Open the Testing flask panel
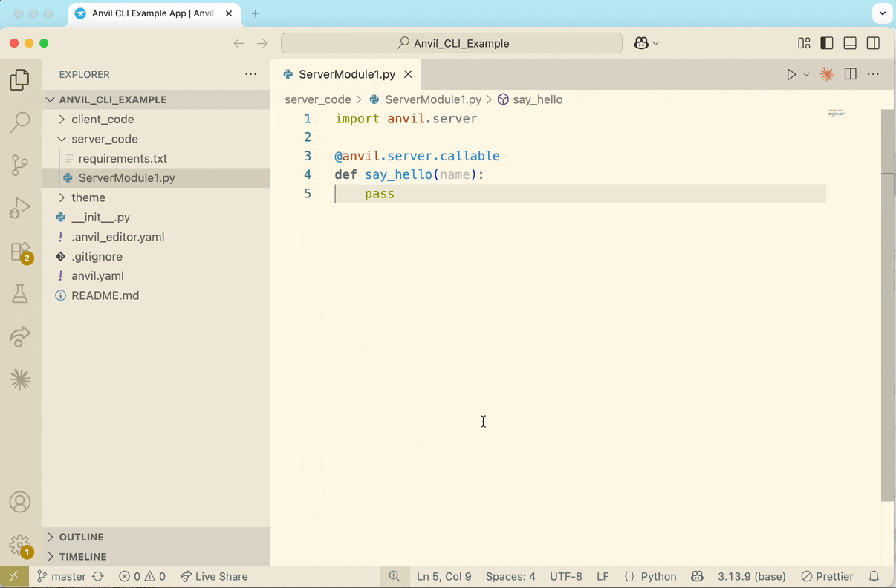896x588 pixels. point(20,294)
